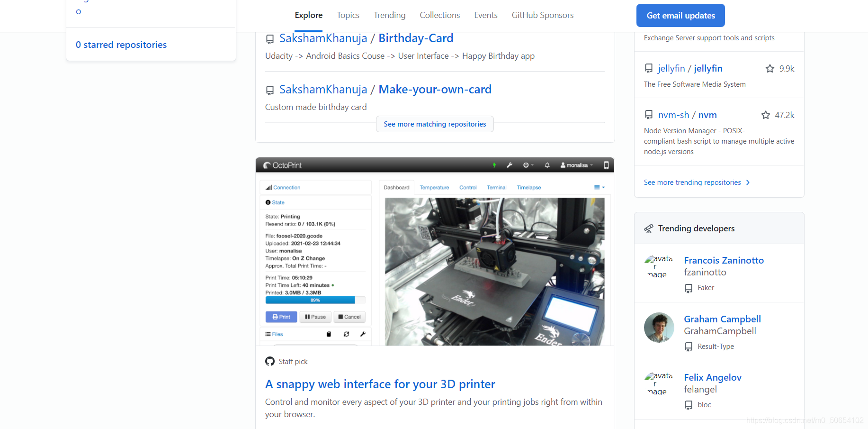The width and height of the screenshot is (868, 429).
Task: Click the OctoPrint logo in screenshot
Action: click(282, 165)
